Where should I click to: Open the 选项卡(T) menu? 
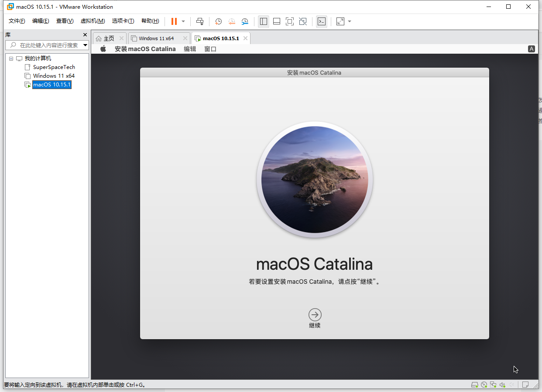[x=123, y=21]
